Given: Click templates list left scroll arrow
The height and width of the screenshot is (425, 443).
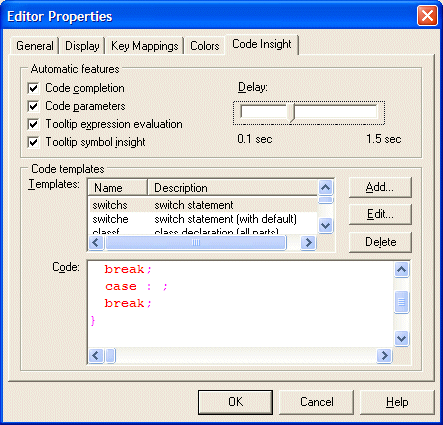Looking at the screenshot, I should (96, 242).
